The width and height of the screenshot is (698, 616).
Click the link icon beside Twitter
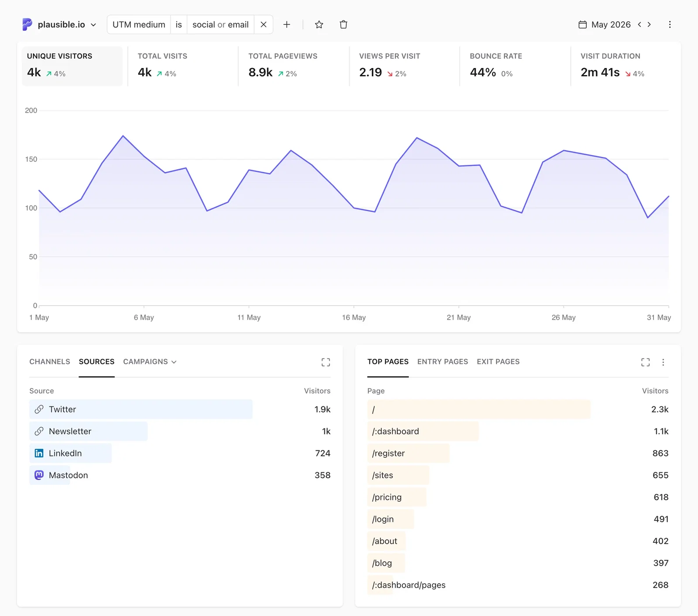tap(39, 409)
